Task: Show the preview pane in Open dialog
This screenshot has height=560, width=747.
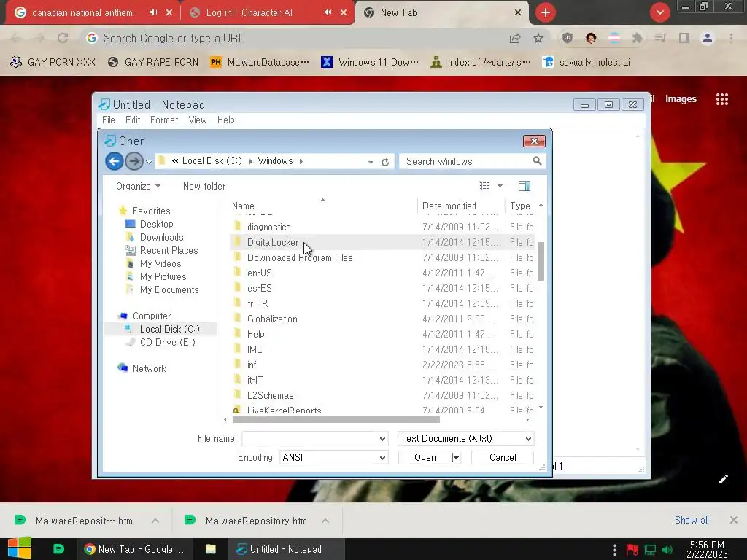Action: (525, 186)
